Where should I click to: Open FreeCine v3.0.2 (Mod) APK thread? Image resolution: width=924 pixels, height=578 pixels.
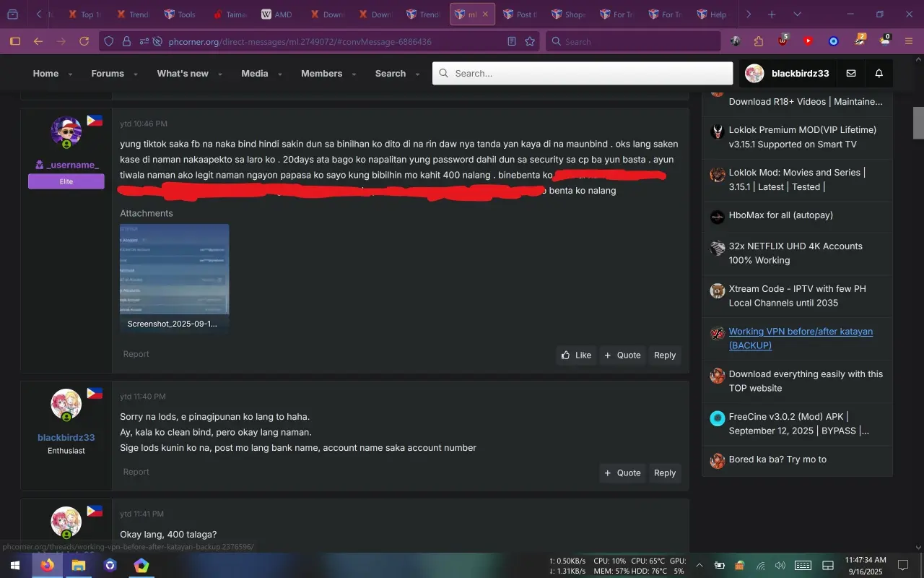(x=799, y=423)
